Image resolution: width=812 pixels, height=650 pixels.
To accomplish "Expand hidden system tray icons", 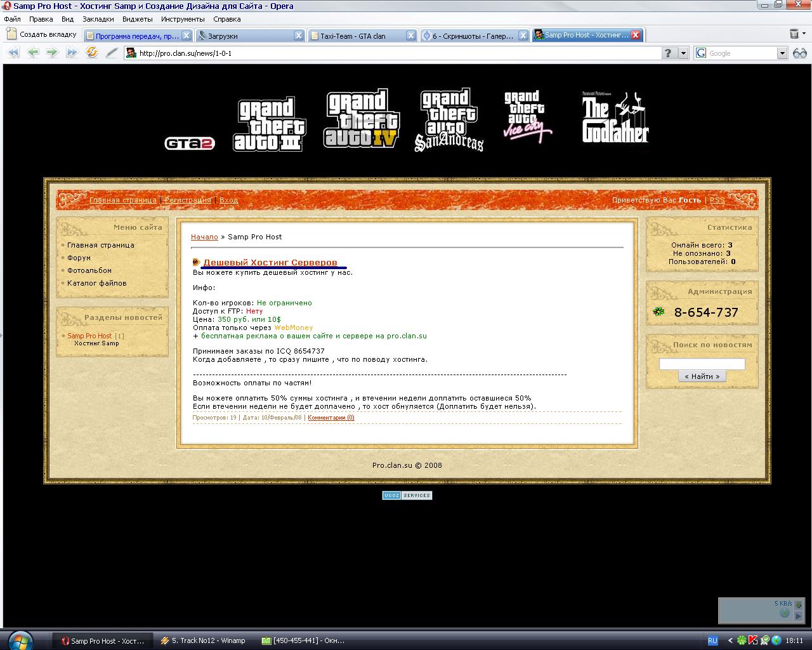I will [730, 640].
